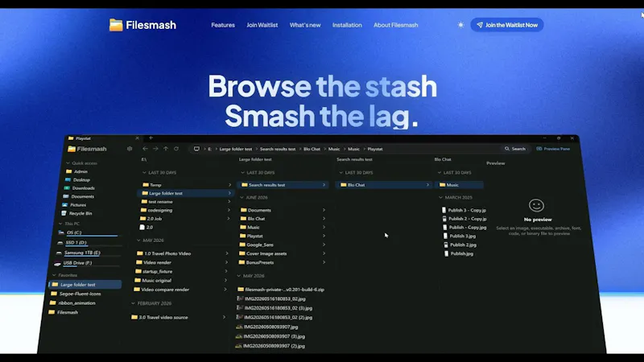Open the Installation nav link
This screenshot has height=362, width=644.
[x=347, y=25]
